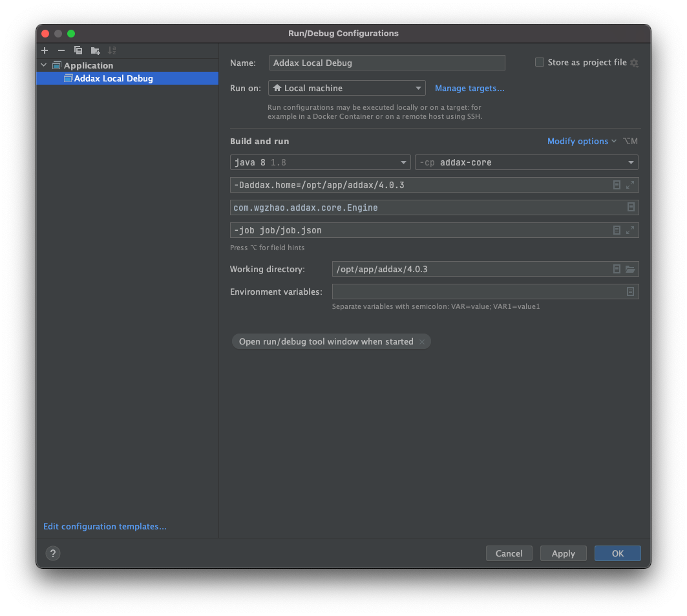Viewport: 687px width, 616px height.
Task: Click the Name input field
Action: (386, 63)
